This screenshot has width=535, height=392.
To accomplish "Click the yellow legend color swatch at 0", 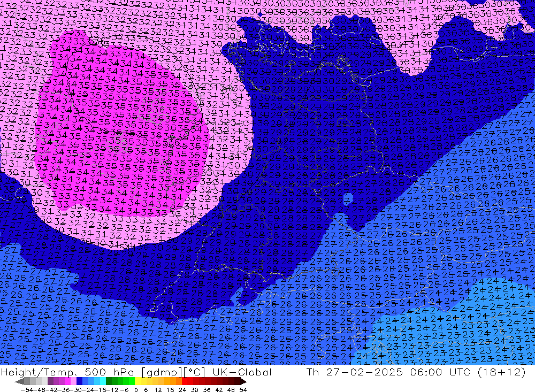I will pos(138,381).
